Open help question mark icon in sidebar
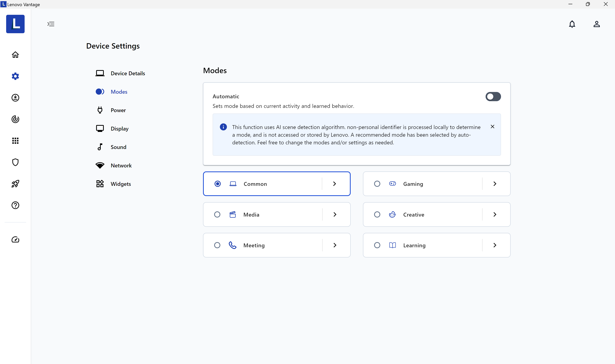 click(x=15, y=205)
